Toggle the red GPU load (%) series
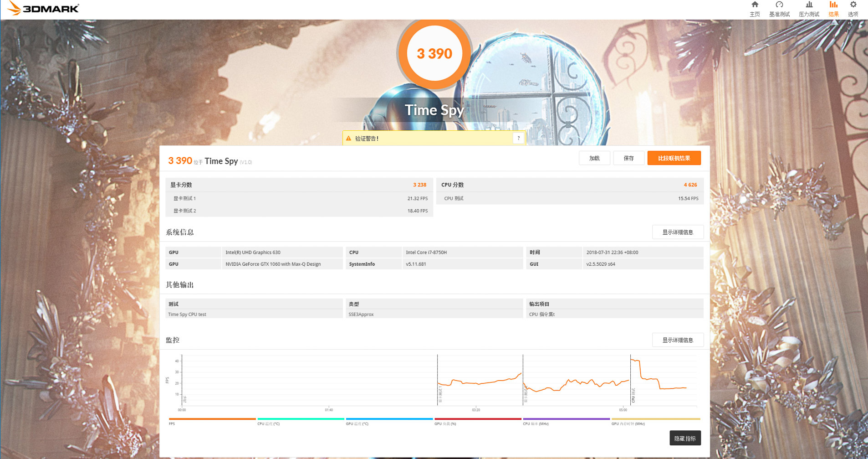 click(x=478, y=419)
